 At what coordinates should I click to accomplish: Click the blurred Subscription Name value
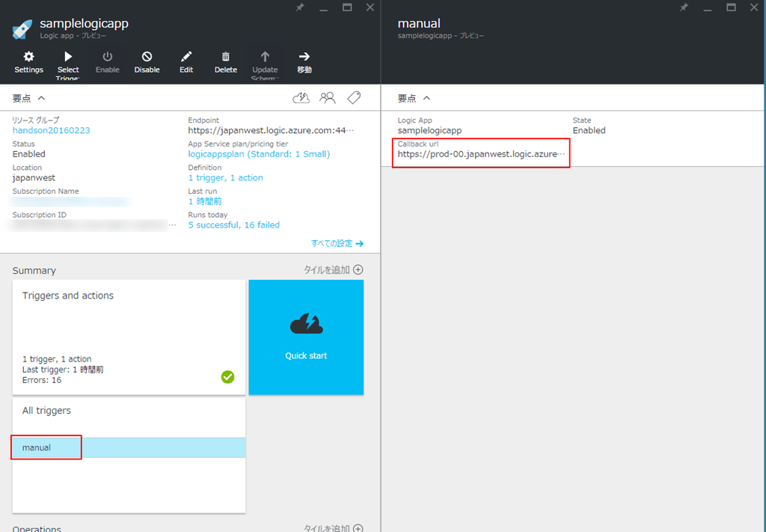tap(71, 202)
